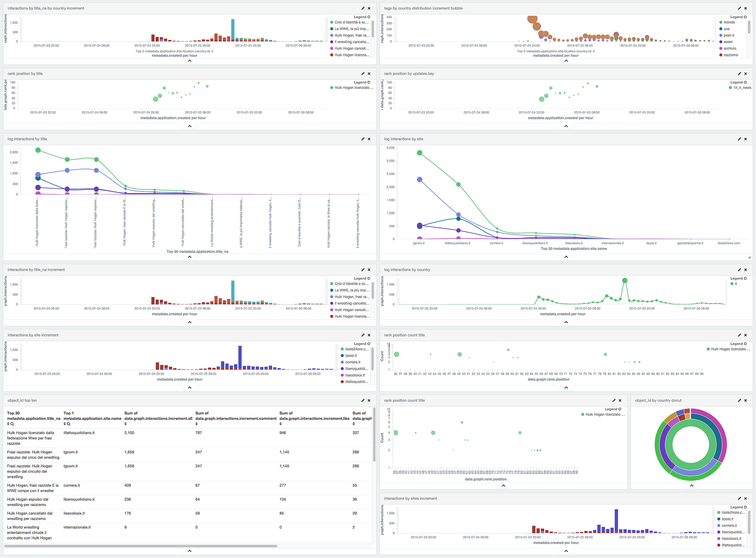Edit 'rank position by updates.key' visualization
The width and height of the screenshot is (756, 558).
tap(739, 74)
